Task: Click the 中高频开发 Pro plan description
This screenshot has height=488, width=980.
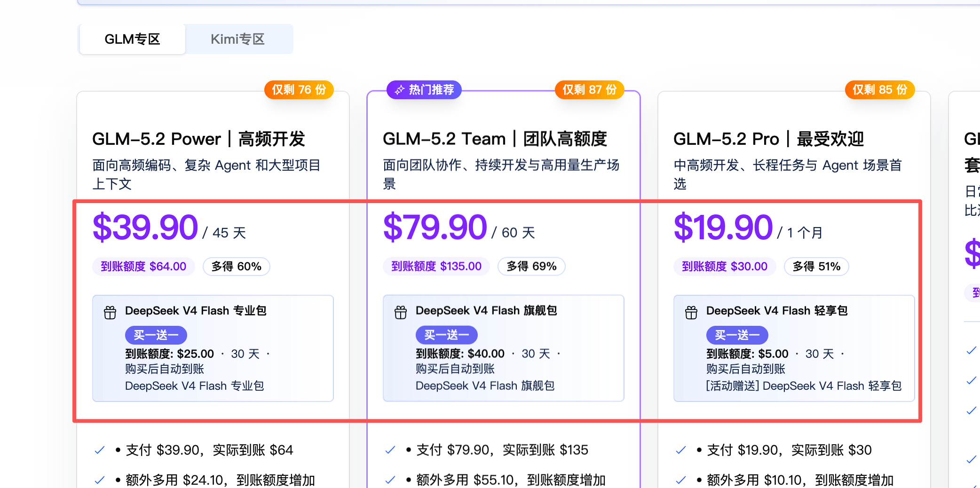Action: [x=788, y=174]
